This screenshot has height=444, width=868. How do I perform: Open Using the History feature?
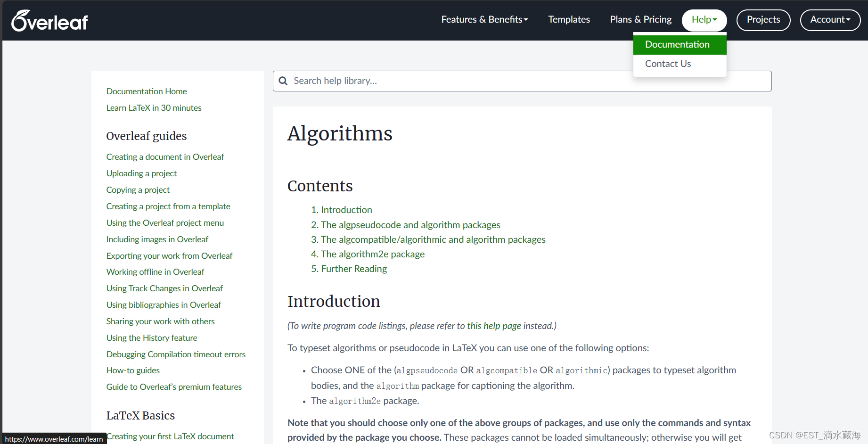tap(152, 338)
